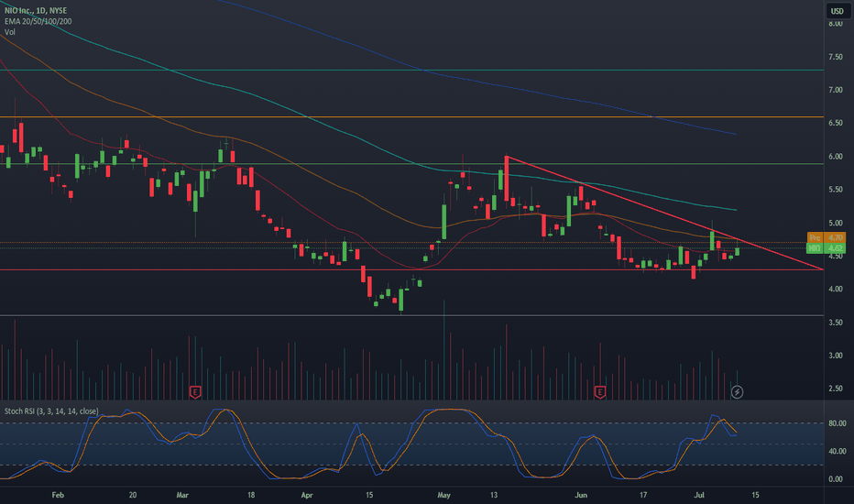
Task: Click the 40.00 Stoch RSI axis label
Action: [838, 451]
